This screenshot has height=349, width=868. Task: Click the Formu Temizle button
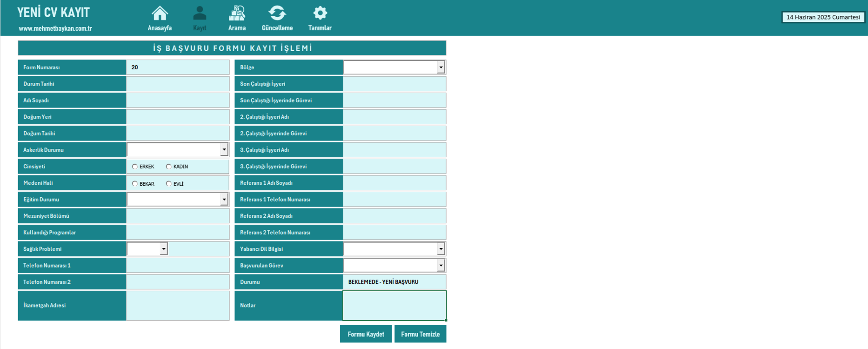[421, 334]
